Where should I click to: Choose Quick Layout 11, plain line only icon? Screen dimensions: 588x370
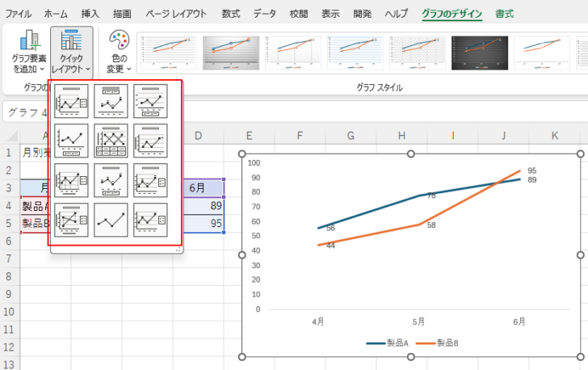point(111,221)
